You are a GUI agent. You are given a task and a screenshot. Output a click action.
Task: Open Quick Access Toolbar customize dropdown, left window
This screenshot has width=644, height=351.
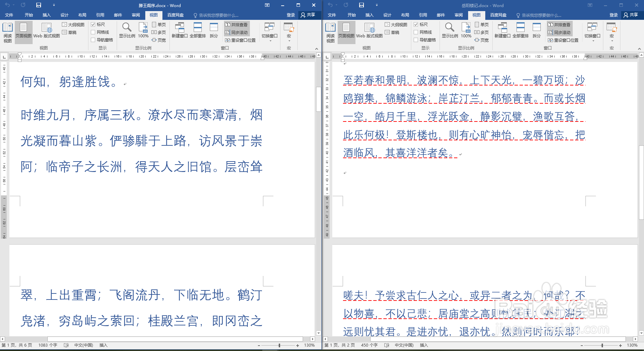[54, 5]
